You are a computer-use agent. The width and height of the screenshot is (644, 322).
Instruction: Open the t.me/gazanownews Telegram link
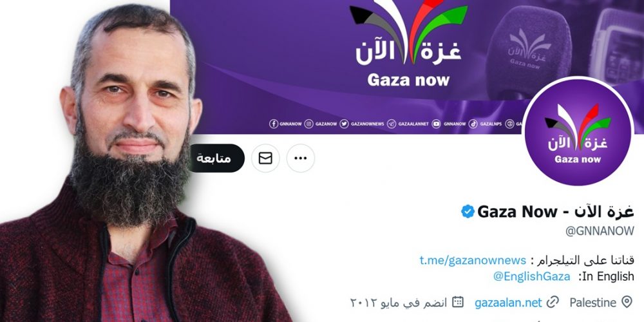[473, 260]
